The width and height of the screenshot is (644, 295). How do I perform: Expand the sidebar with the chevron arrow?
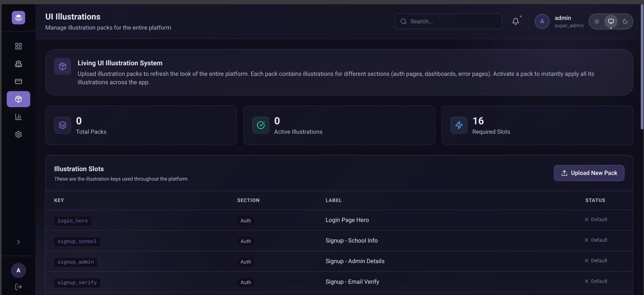point(18,242)
